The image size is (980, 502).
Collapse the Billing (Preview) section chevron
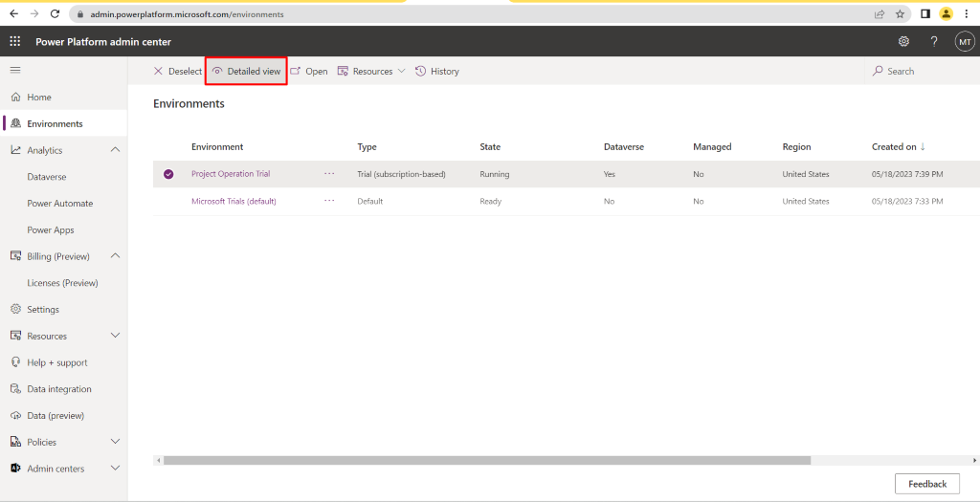pyautogui.click(x=115, y=256)
